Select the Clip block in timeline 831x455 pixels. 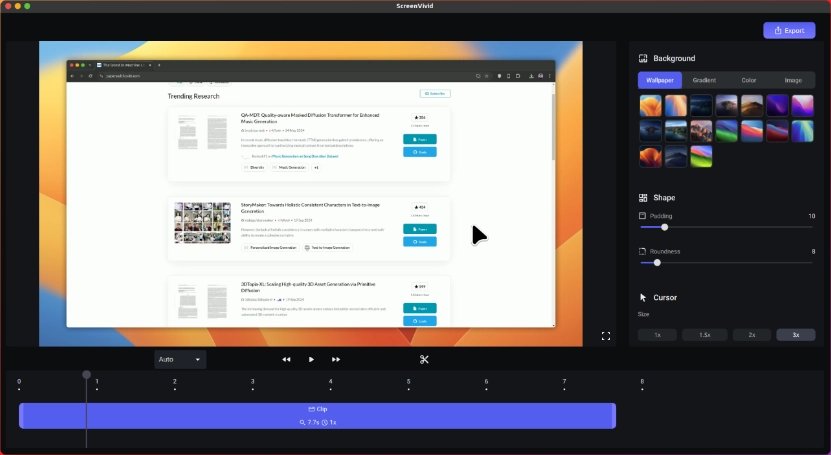tap(317, 416)
